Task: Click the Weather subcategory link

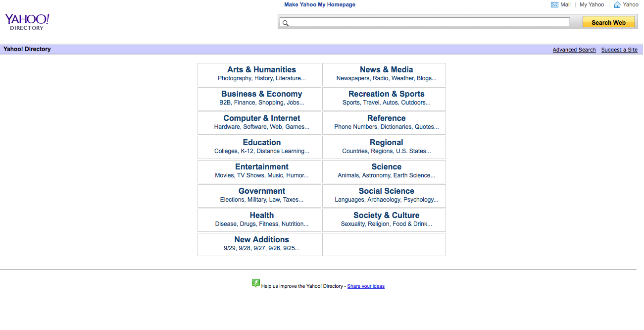Action: (x=402, y=78)
